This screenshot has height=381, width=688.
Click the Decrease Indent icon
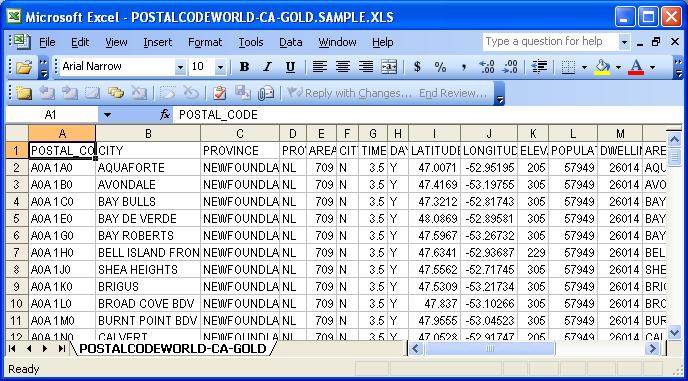pos(539,67)
